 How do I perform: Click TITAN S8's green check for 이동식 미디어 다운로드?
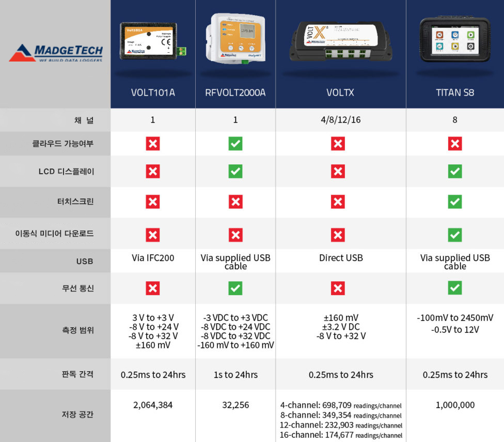tap(455, 235)
